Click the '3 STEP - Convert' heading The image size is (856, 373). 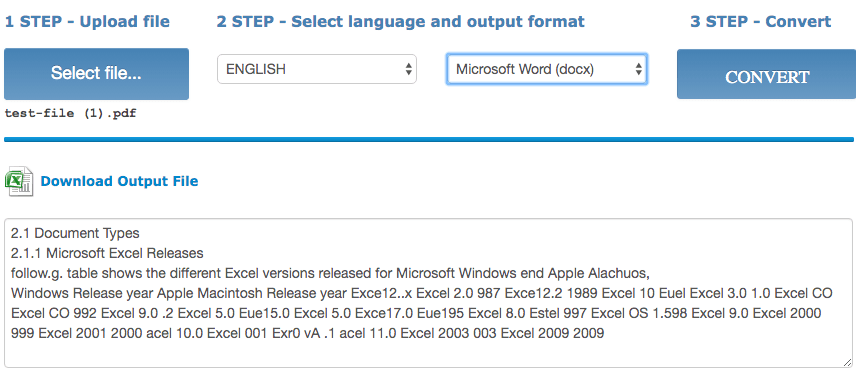[x=760, y=22]
